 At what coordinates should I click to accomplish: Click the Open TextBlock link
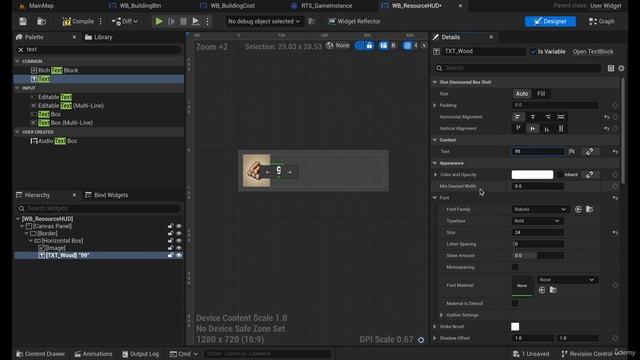coord(593,52)
